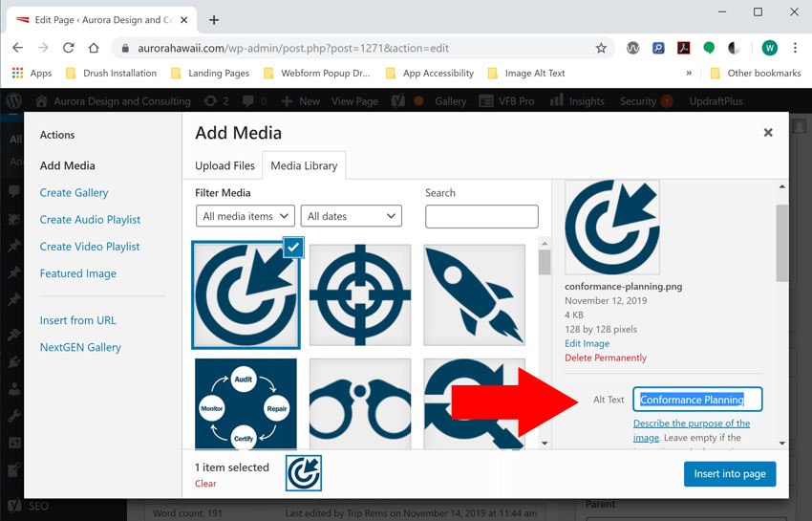
Task: Switch to the Upload Files tab
Action: coord(224,166)
